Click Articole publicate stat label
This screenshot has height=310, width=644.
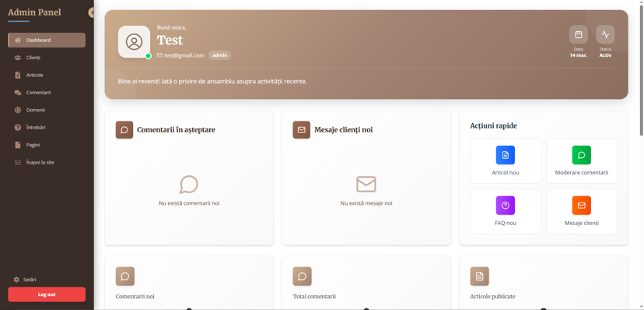coord(492,297)
